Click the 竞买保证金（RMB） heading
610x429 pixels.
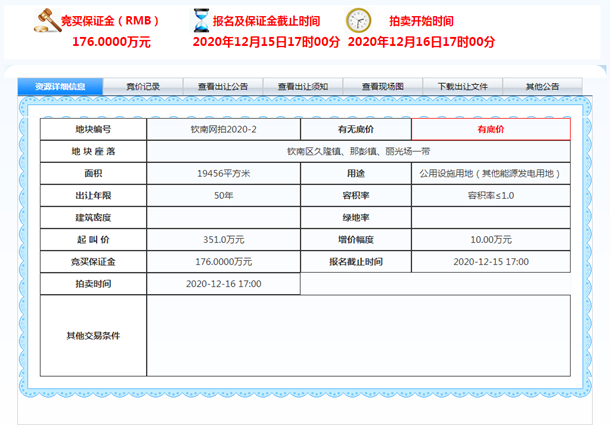[110, 21]
